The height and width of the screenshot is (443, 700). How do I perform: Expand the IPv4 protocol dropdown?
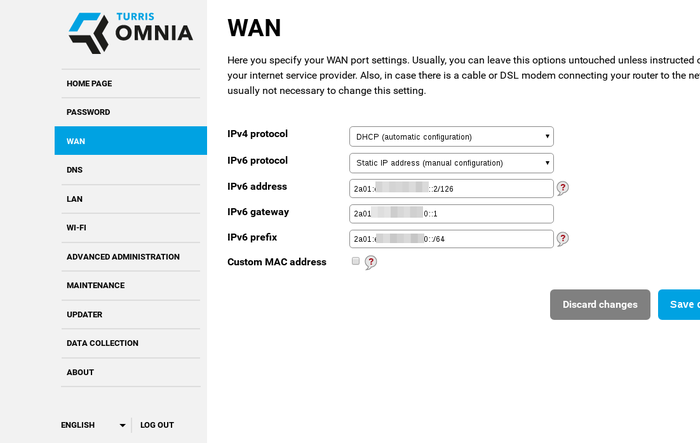point(451,137)
